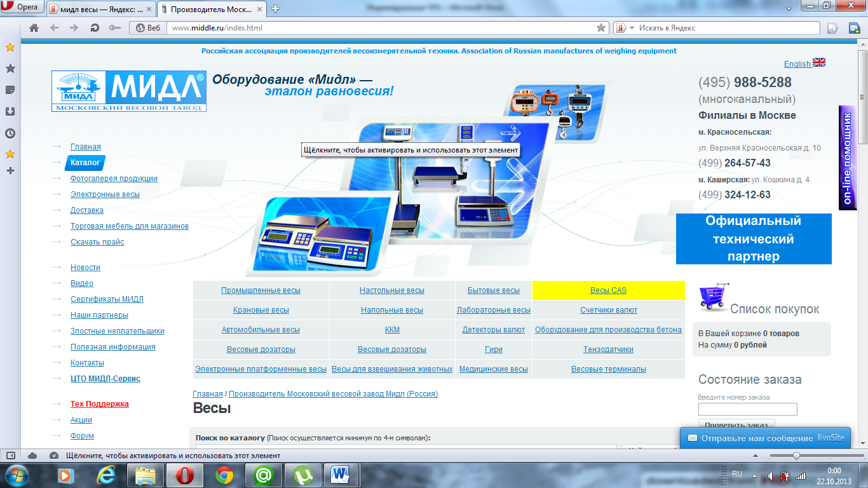868x488 pixels.
Task: Open 'Новости' menu link
Action: [x=85, y=268]
